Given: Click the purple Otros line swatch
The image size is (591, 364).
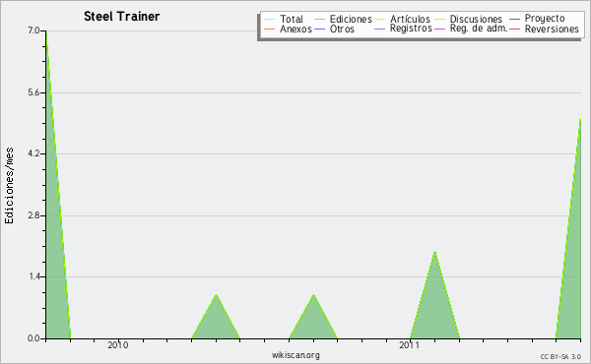Looking at the screenshot, I should tap(319, 29).
